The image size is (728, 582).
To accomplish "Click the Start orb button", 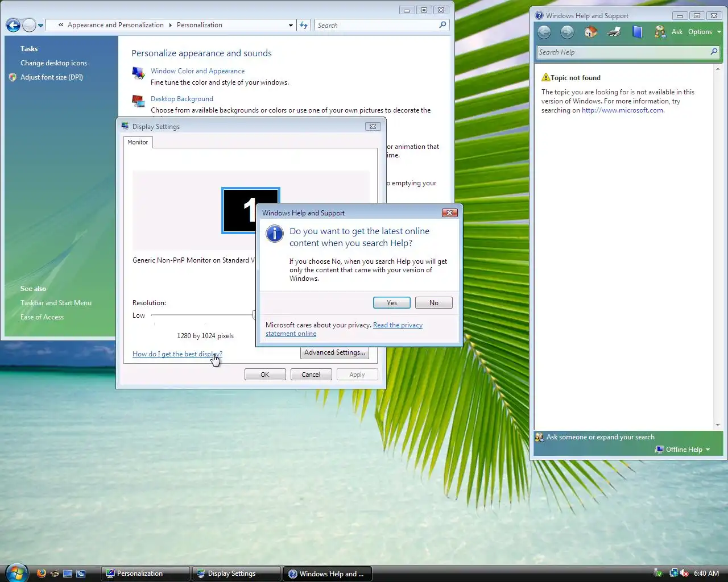I will 17,573.
